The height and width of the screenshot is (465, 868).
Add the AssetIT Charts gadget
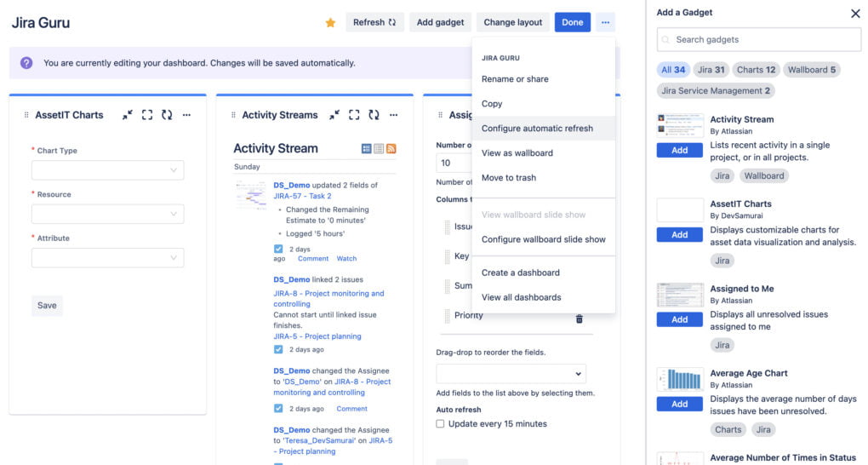pyautogui.click(x=680, y=235)
